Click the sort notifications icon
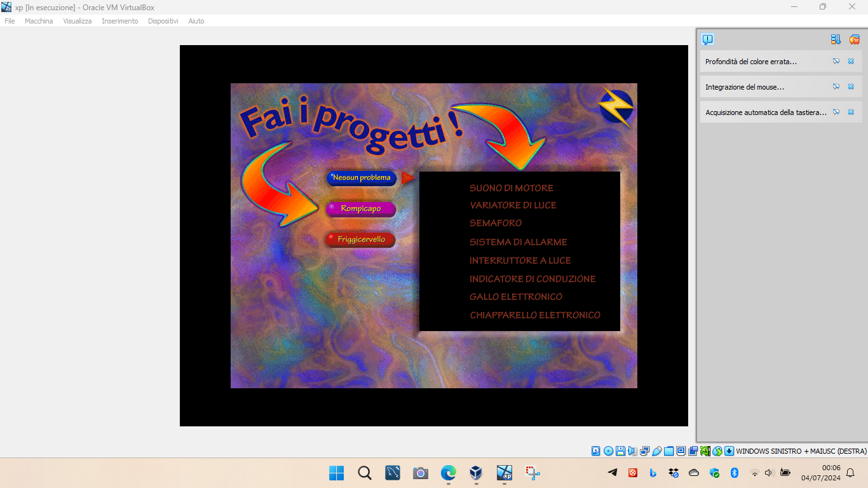This screenshot has width=868, height=488. 836,39
